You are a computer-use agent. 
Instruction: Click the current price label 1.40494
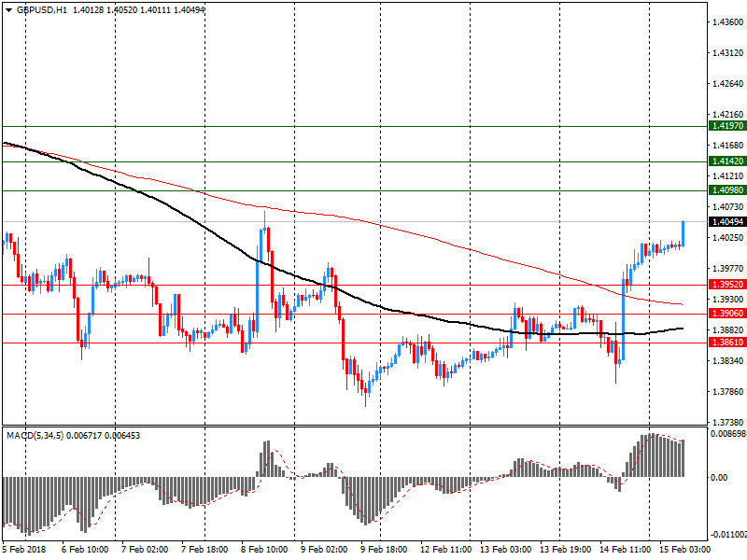coord(727,221)
